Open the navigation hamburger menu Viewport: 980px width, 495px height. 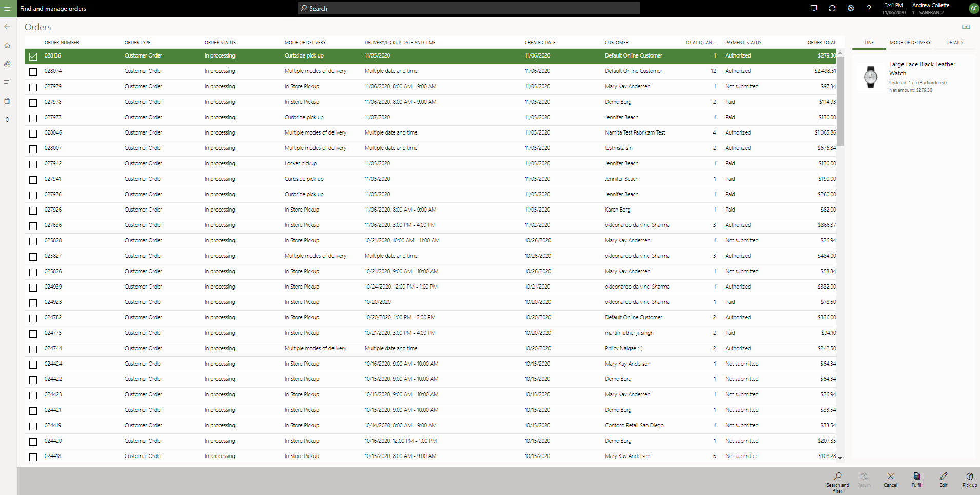pos(7,8)
